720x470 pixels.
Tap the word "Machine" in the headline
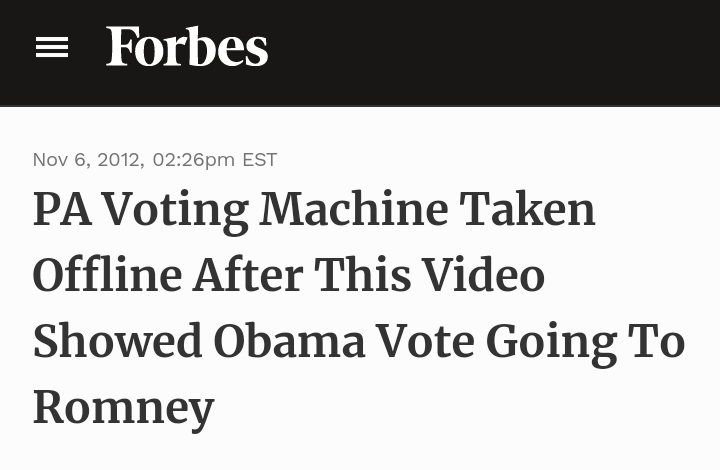[x=354, y=210]
